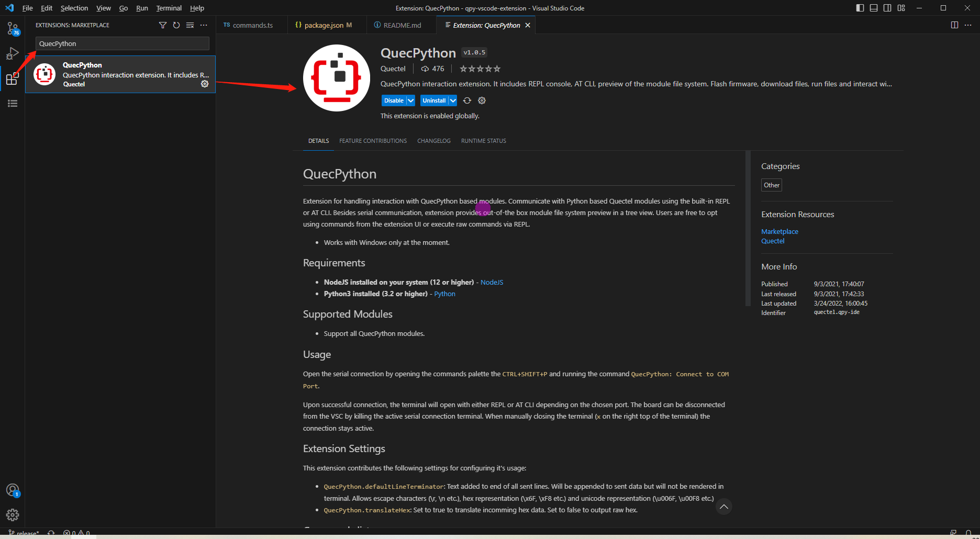Screen dimensions: 980x539
Task: Click the filter extensions funnel icon
Action: [x=163, y=25]
